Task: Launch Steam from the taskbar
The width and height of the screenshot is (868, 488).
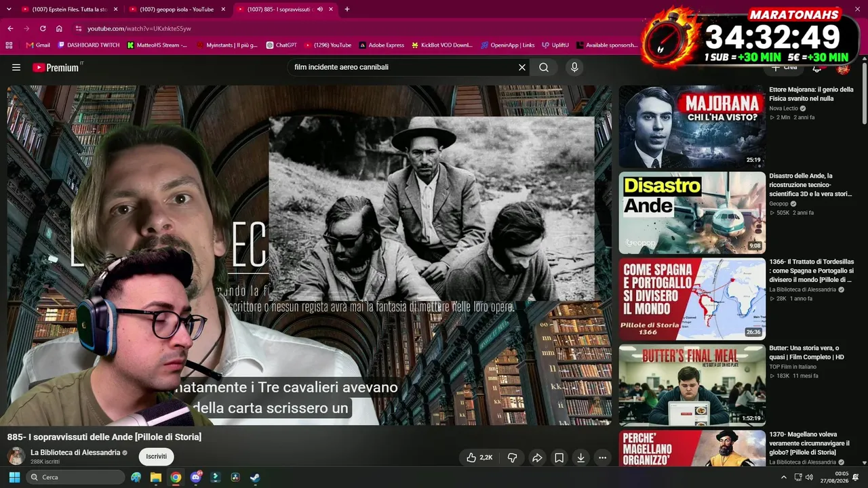Action: pos(254,477)
